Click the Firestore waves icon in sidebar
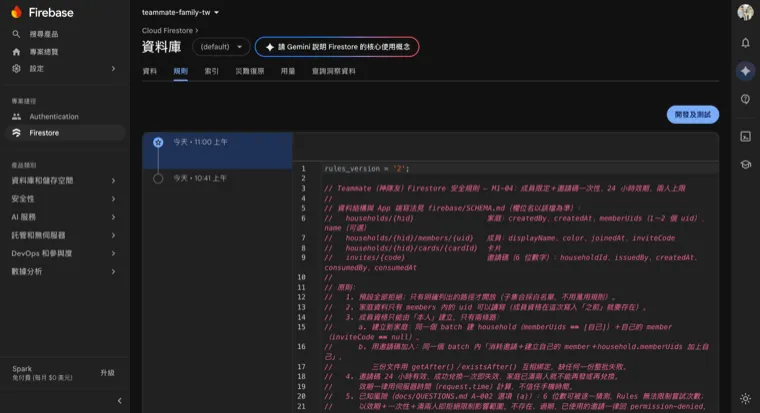Screen dimensions: 760x413 [x=16, y=133]
